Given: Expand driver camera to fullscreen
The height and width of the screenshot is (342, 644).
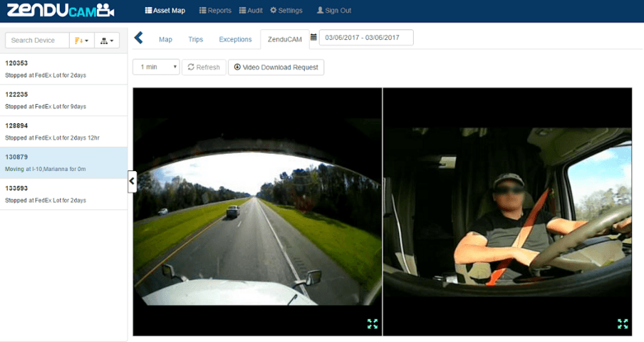Looking at the screenshot, I should coord(623,324).
